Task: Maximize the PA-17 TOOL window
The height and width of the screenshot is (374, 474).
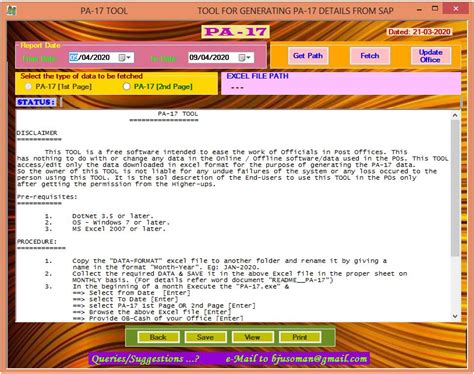Action: tap(435, 9)
